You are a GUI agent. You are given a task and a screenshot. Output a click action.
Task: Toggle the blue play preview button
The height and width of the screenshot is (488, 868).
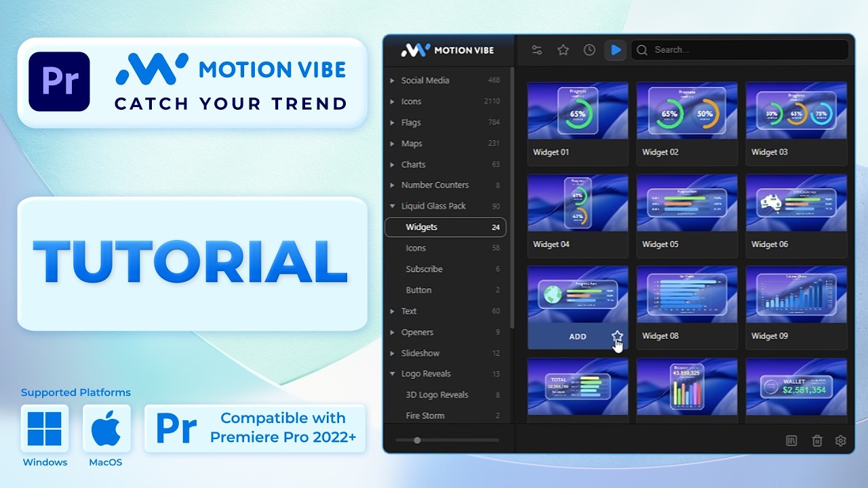pyautogui.click(x=616, y=50)
